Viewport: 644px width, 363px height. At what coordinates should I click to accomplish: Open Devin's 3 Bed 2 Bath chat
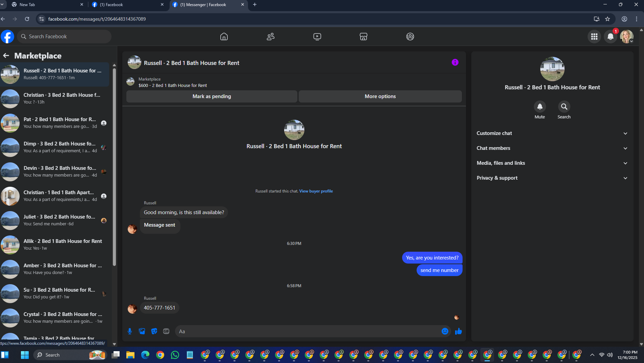pyautogui.click(x=55, y=172)
